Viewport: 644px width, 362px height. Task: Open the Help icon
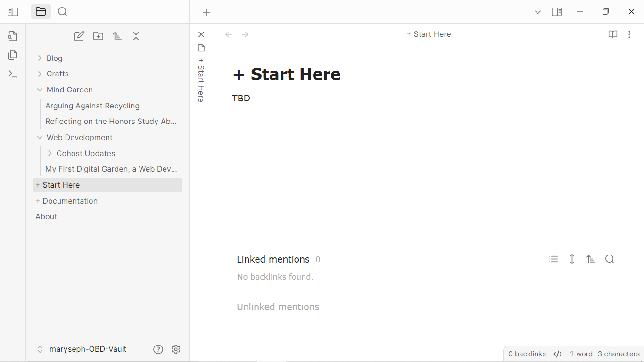158,349
